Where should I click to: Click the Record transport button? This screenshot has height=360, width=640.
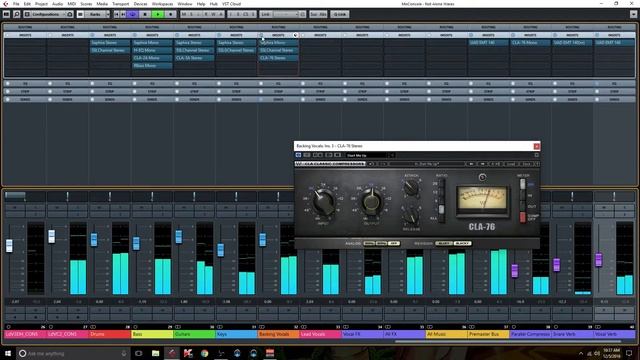tap(171, 14)
